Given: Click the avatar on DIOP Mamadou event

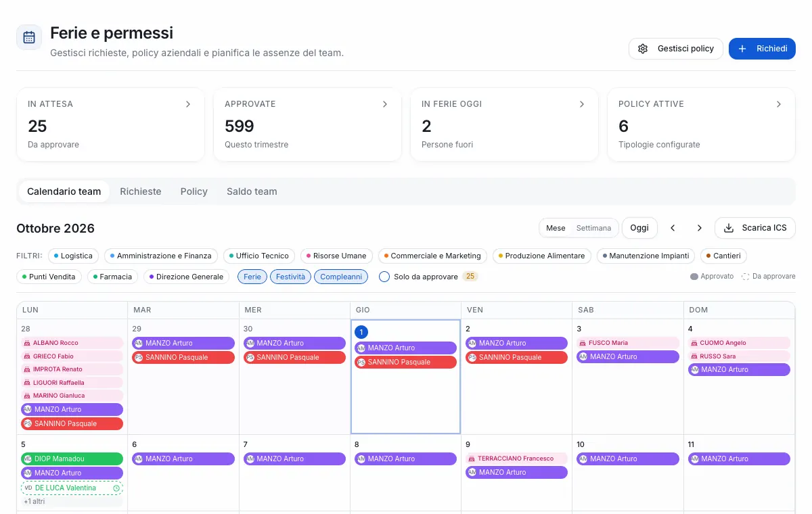Looking at the screenshot, I should [28, 459].
